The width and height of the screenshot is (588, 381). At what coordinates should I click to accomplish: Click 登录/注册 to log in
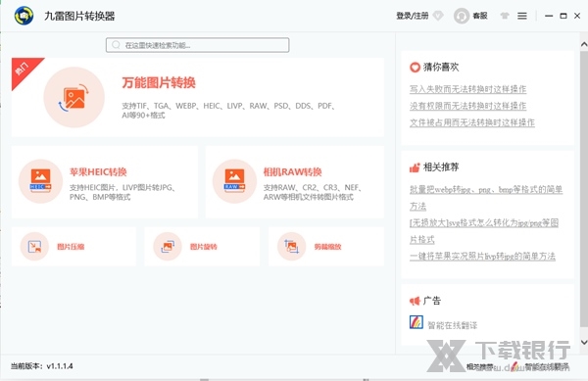coord(413,16)
